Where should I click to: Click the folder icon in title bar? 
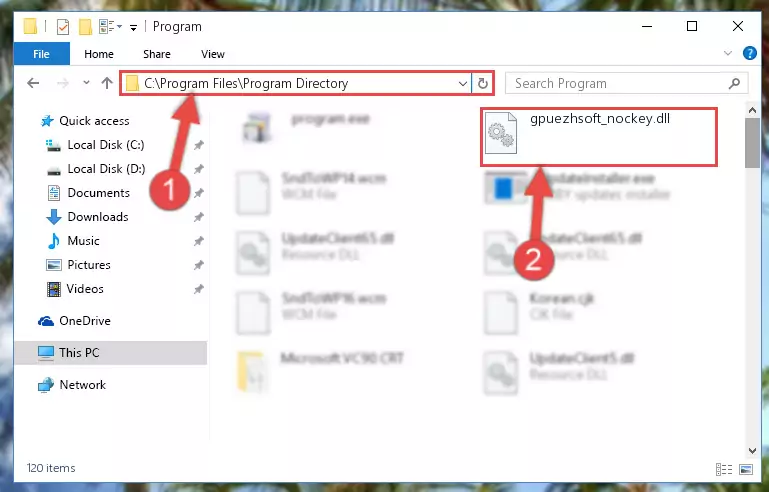click(30, 26)
